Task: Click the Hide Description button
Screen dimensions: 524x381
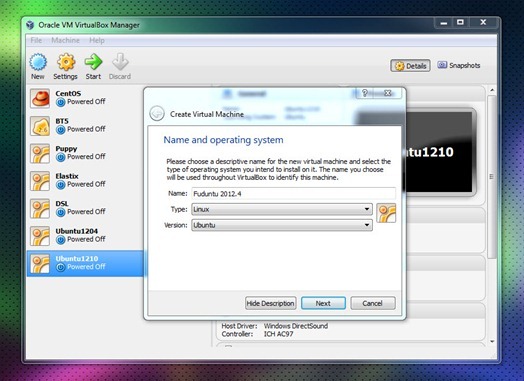Action: (x=270, y=303)
